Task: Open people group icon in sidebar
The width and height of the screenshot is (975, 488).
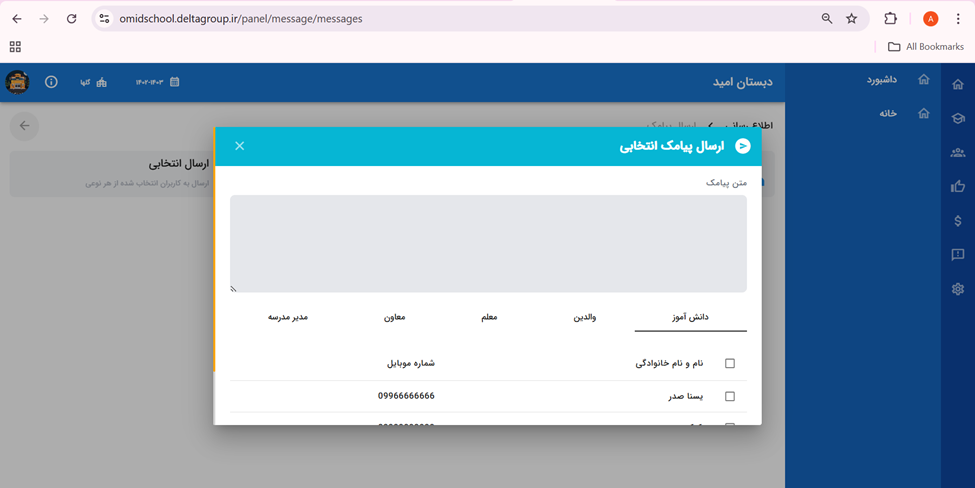Action: click(x=958, y=152)
